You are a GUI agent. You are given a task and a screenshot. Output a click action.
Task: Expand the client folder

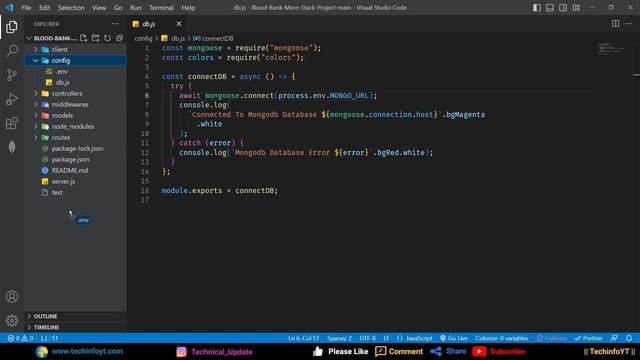click(x=76, y=49)
